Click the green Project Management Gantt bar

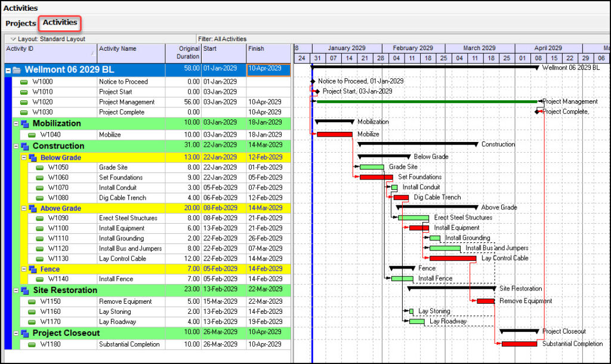coord(427,101)
